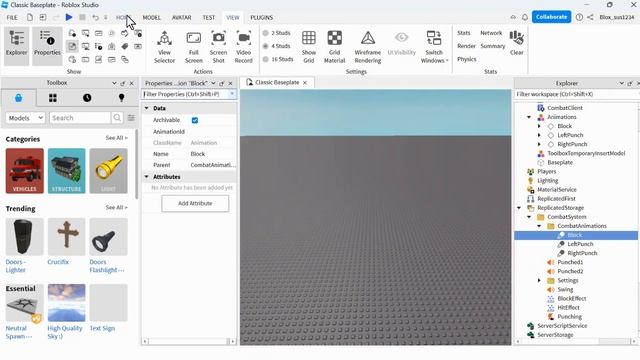Open the Doors Lighter asset link
The width and height of the screenshot is (640, 360).
(16, 266)
